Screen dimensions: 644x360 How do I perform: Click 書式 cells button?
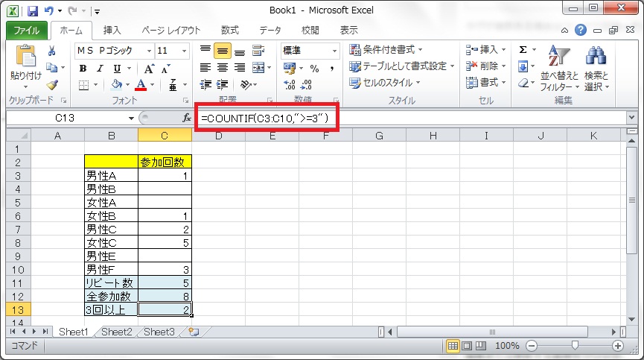click(486, 83)
